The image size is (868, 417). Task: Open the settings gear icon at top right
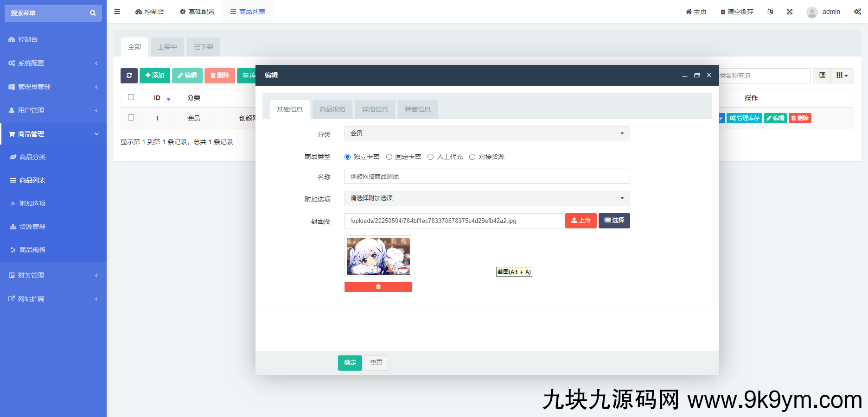click(x=857, y=12)
